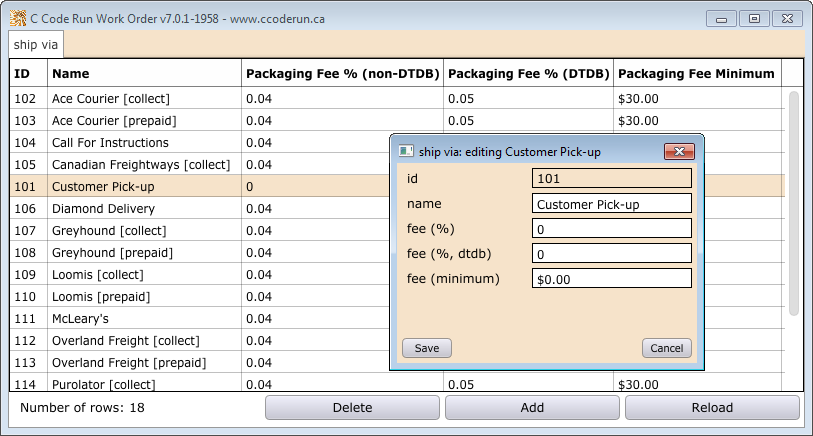
Task: Sort by the ID column header
Action: coord(27,73)
